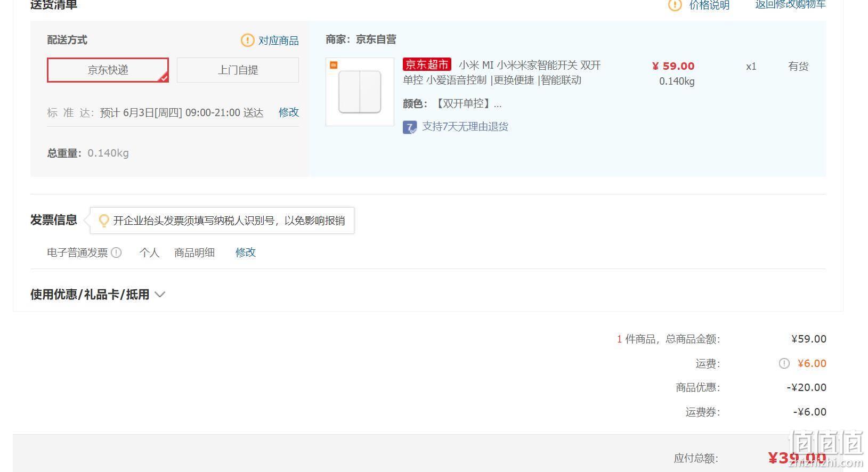Open the 小米米家智能开关 product title
The image size is (868, 472).
(502, 72)
